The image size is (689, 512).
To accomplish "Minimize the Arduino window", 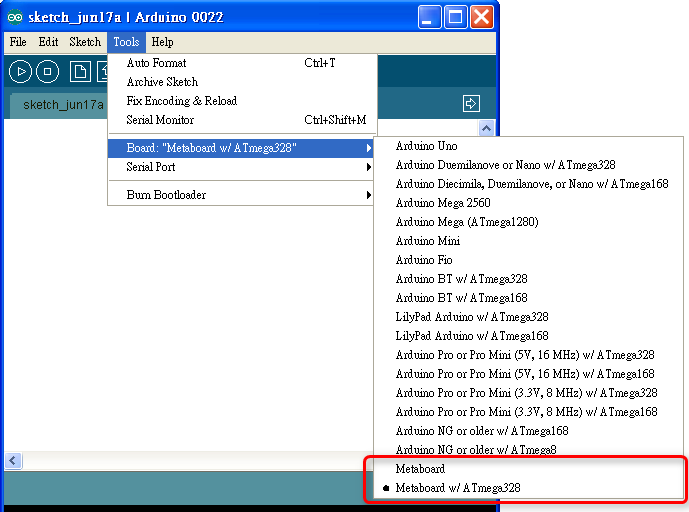I will 428,17.
